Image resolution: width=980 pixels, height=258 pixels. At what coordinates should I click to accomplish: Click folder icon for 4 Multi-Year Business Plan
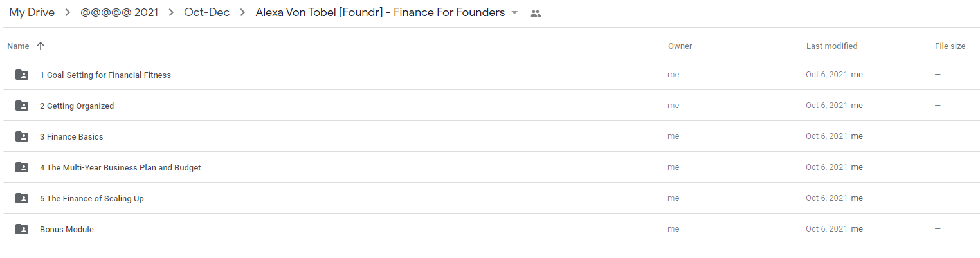click(x=22, y=167)
